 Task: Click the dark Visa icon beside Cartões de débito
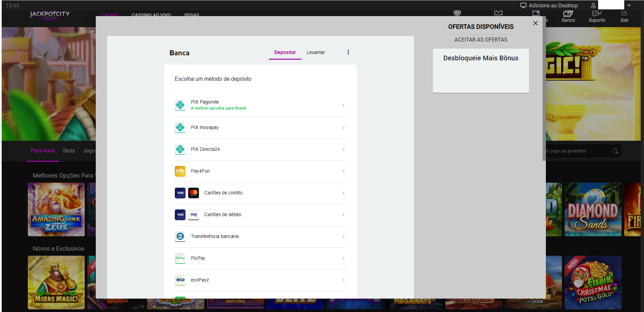(x=180, y=215)
